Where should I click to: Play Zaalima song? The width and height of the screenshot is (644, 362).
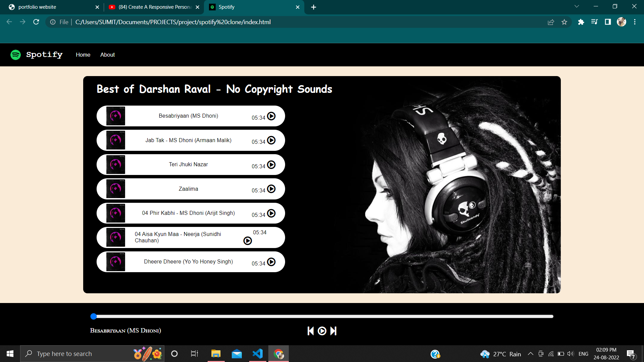pyautogui.click(x=271, y=189)
